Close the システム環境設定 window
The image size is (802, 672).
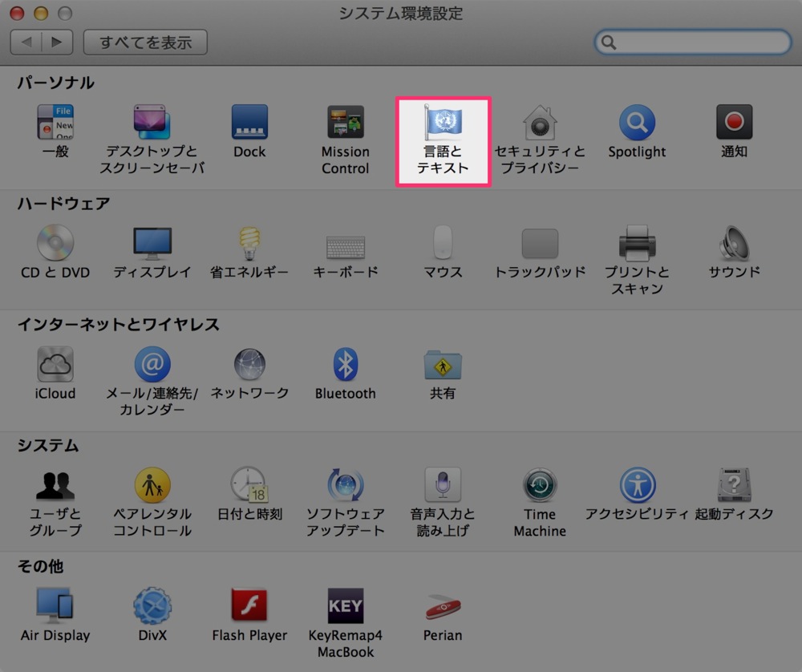click(x=18, y=14)
